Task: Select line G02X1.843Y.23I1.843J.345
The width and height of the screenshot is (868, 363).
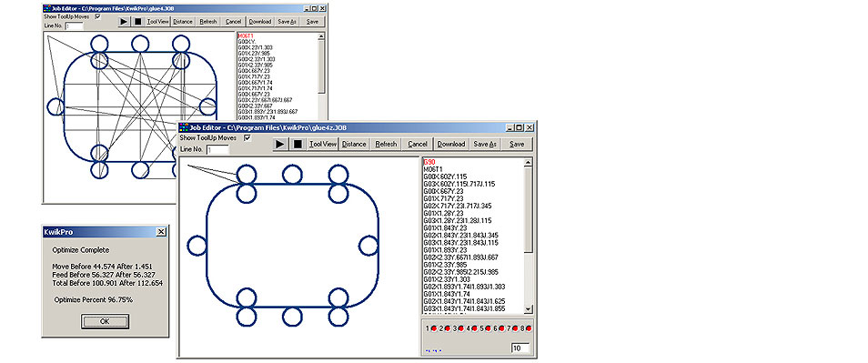Action: coord(460,235)
